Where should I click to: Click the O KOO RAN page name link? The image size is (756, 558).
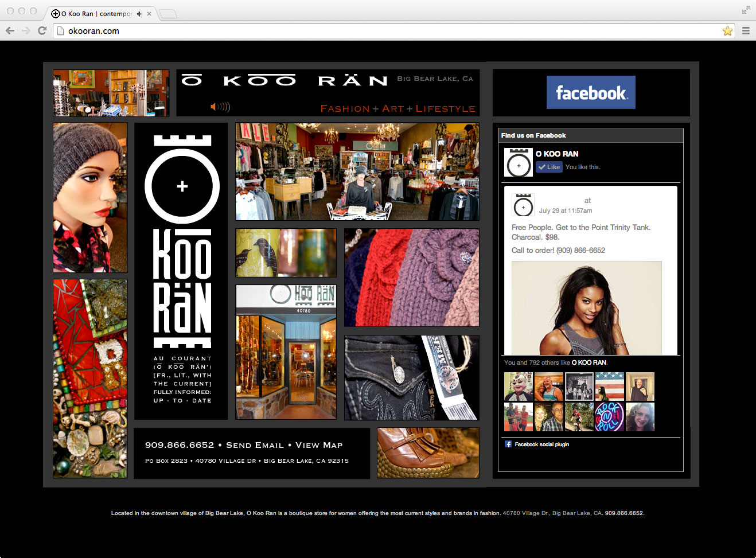coord(557,154)
